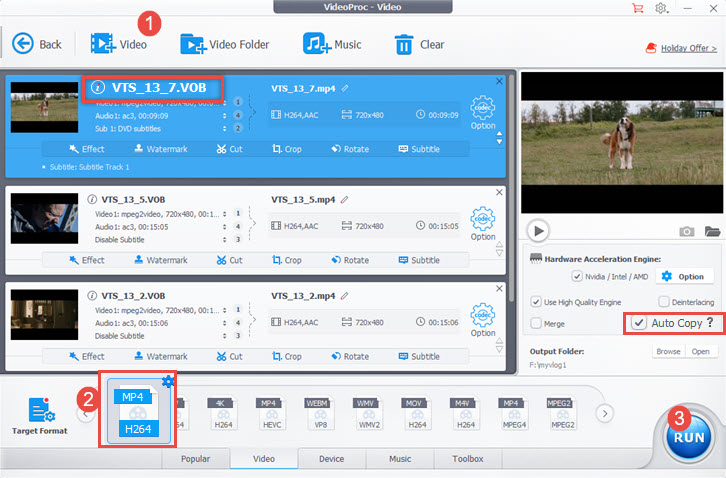
Task: Open the settings gear in title bar
Action: point(661,8)
